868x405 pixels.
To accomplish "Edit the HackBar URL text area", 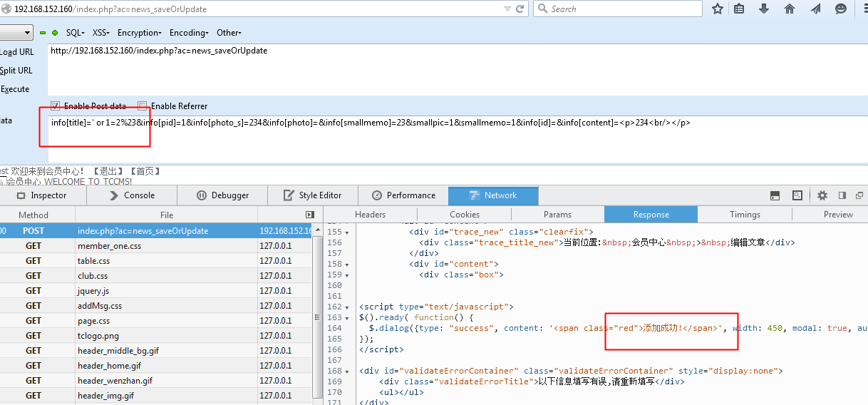I will click(458, 69).
